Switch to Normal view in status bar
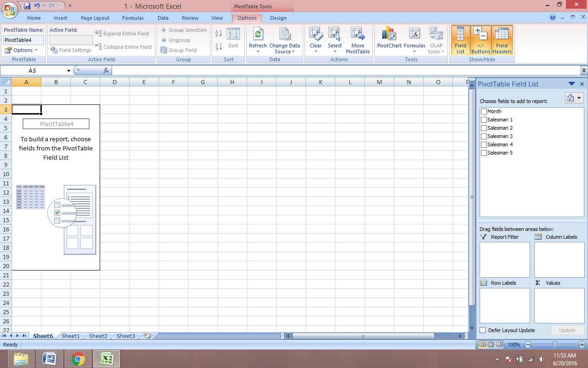 coord(482,345)
